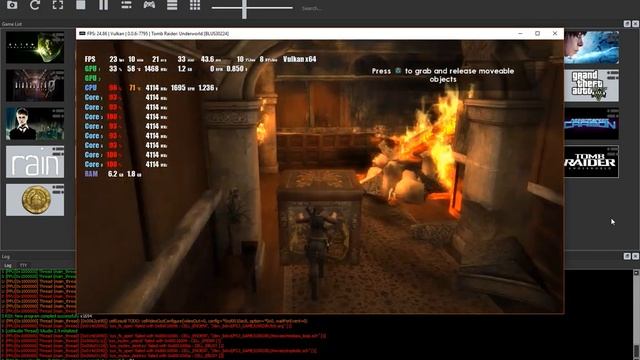Click the camera icon in the toolbar

pos(12,5)
